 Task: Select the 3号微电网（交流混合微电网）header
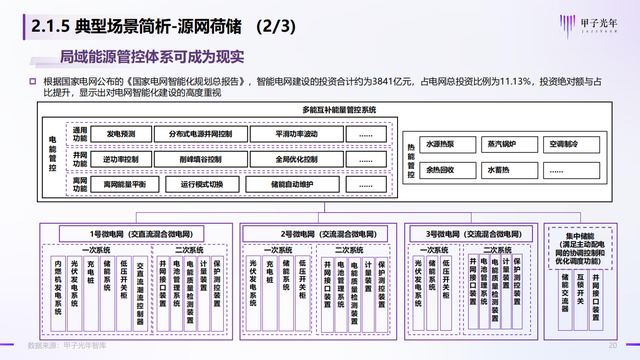(471, 234)
